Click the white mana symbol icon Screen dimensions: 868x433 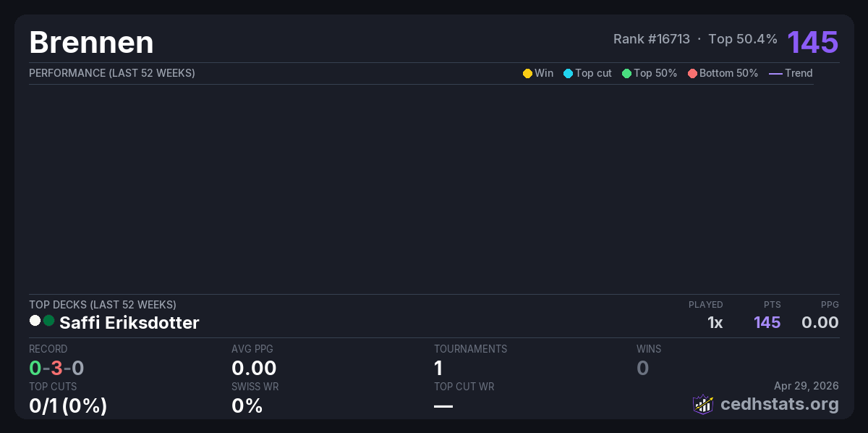pos(35,321)
